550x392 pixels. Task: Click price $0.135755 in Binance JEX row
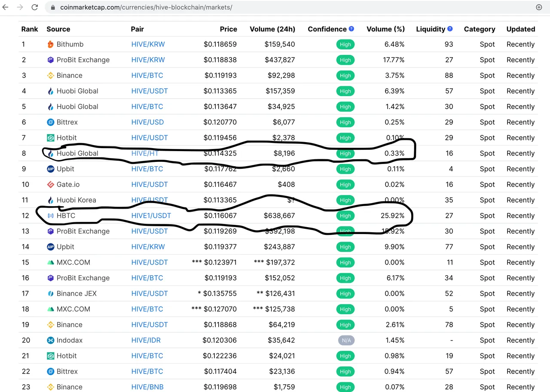click(220, 294)
